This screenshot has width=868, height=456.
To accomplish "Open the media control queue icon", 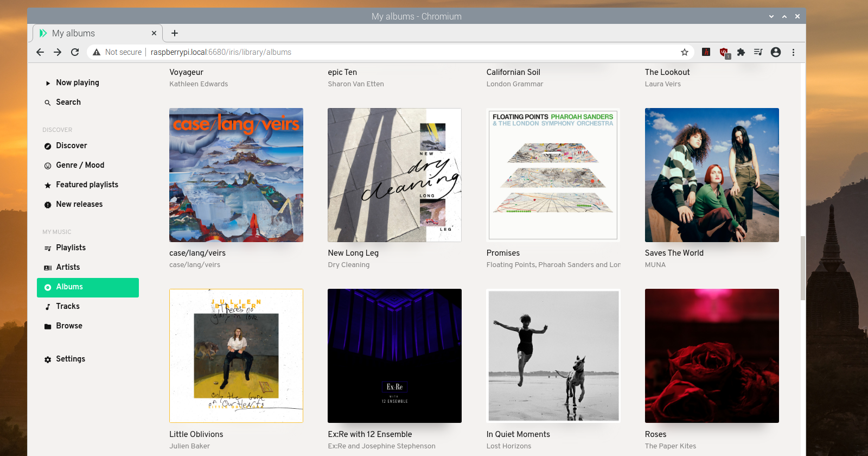I will click(x=758, y=52).
